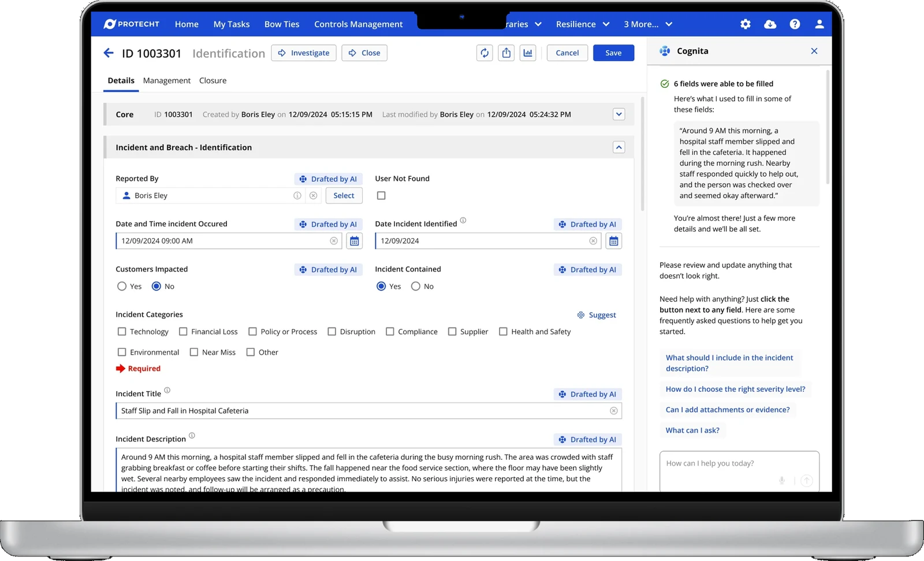Image resolution: width=924 pixels, height=561 pixels.
Task: Check the Near Miss category
Action: click(194, 352)
